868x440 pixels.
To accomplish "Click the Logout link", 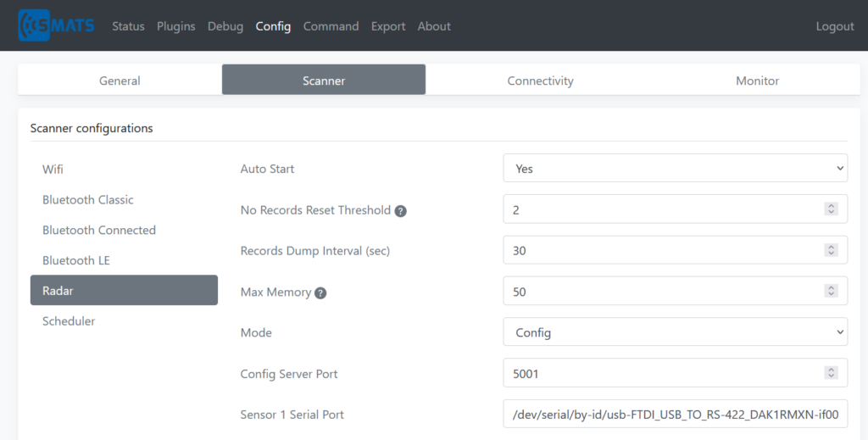I will (835, 26).
